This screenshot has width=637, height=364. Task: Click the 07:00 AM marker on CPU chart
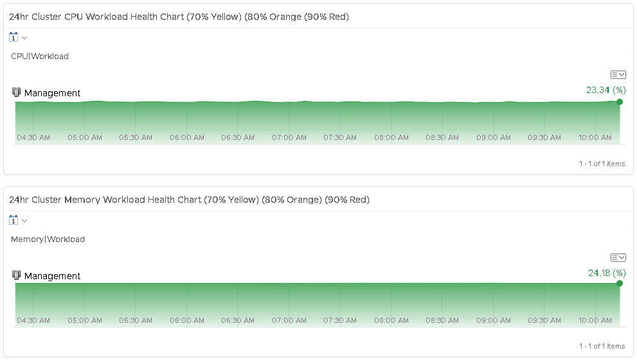(289, 137)
